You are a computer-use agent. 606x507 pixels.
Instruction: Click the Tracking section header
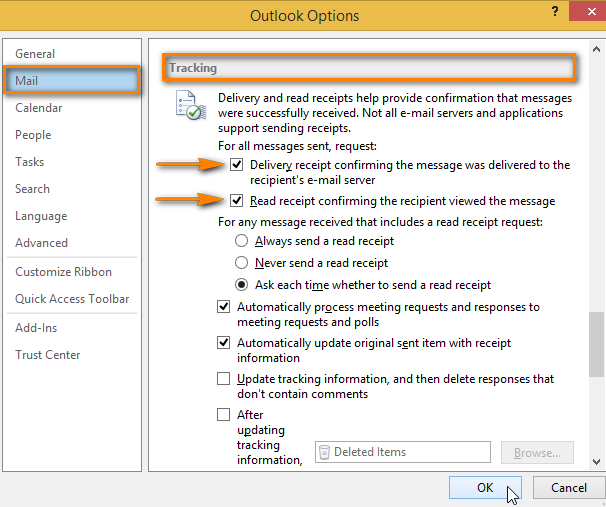(x=369, y=68)
